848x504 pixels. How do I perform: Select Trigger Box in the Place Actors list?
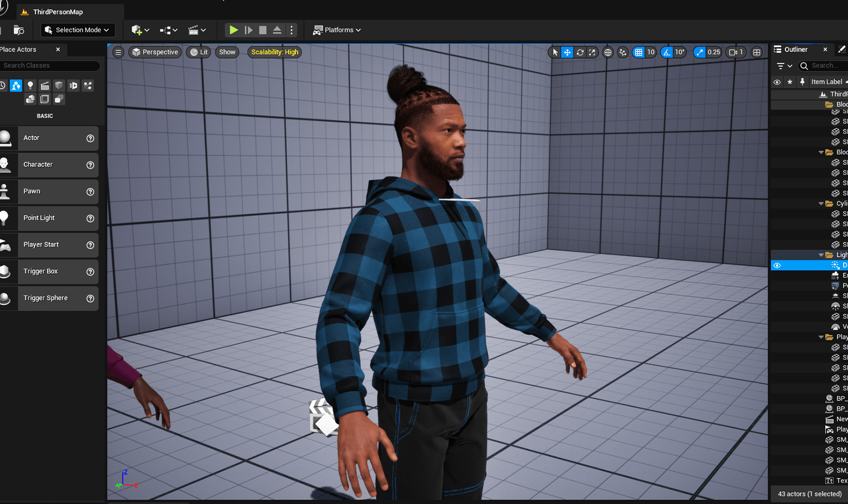(49, 272)
